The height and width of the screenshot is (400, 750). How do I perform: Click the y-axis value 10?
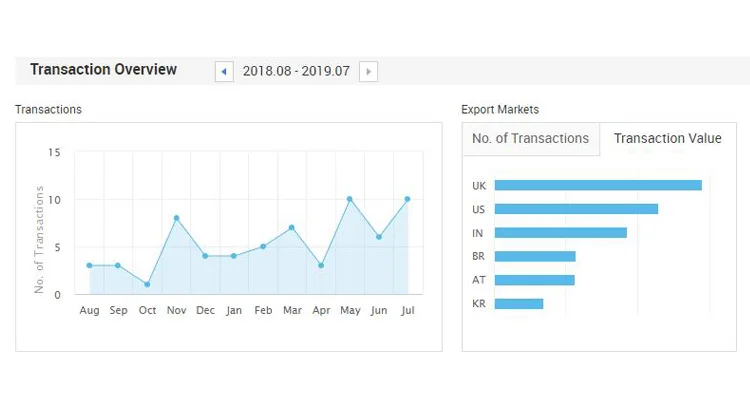coord(54,200)
